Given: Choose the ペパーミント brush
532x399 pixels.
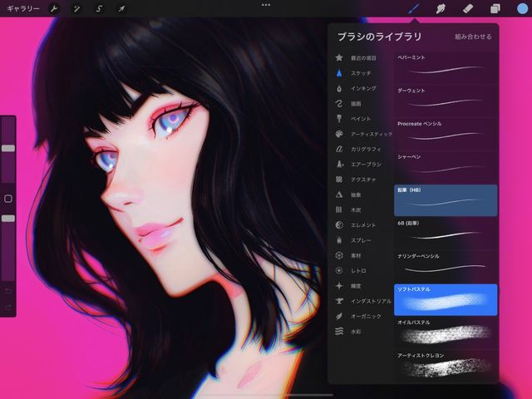Looking at the screenshot, I should [446, 67].
